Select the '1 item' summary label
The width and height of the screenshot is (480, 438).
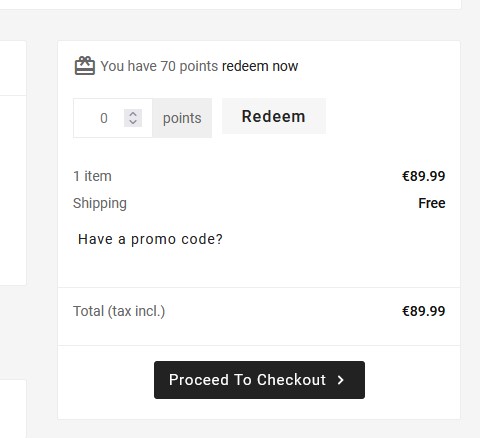[92, 176]
